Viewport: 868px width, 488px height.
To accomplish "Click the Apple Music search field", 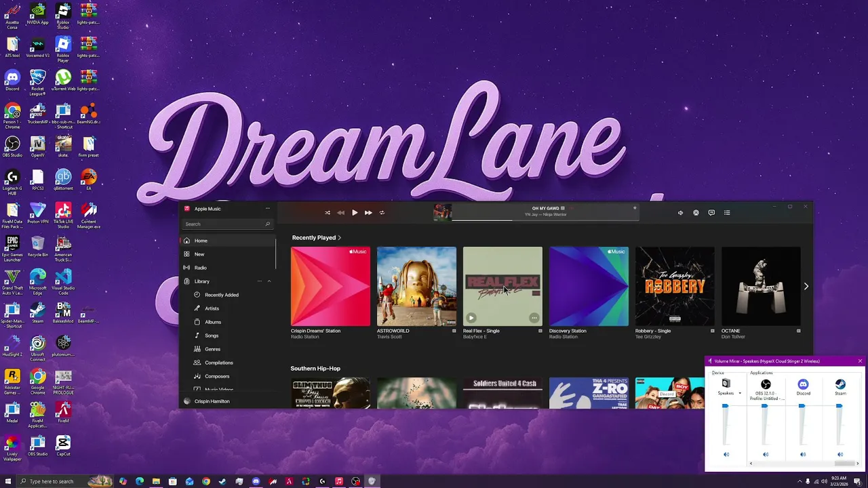I will click(x=228, y=224).
